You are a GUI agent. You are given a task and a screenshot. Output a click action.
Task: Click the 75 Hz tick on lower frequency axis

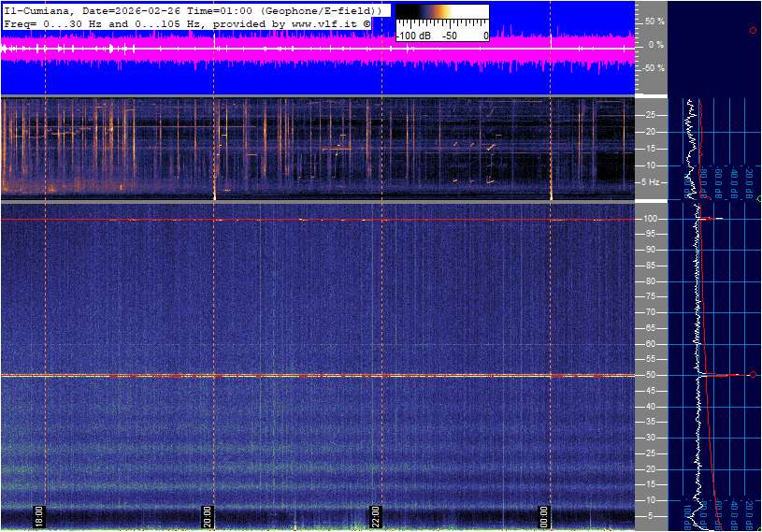pyautogui.click(x=648, y=296)
